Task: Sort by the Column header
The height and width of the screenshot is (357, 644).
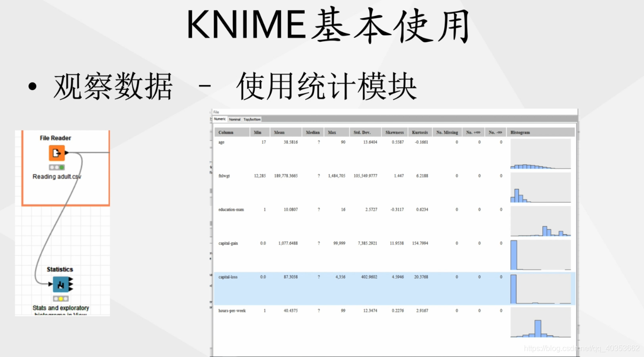Action: (232, 132)
